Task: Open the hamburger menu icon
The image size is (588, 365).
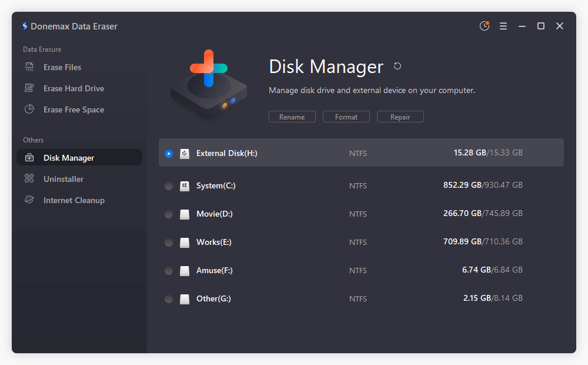Action: 503,26
